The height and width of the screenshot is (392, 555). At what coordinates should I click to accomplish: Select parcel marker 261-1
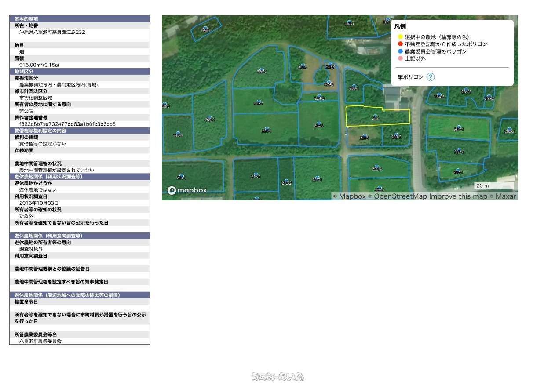(x=459, y=128)
